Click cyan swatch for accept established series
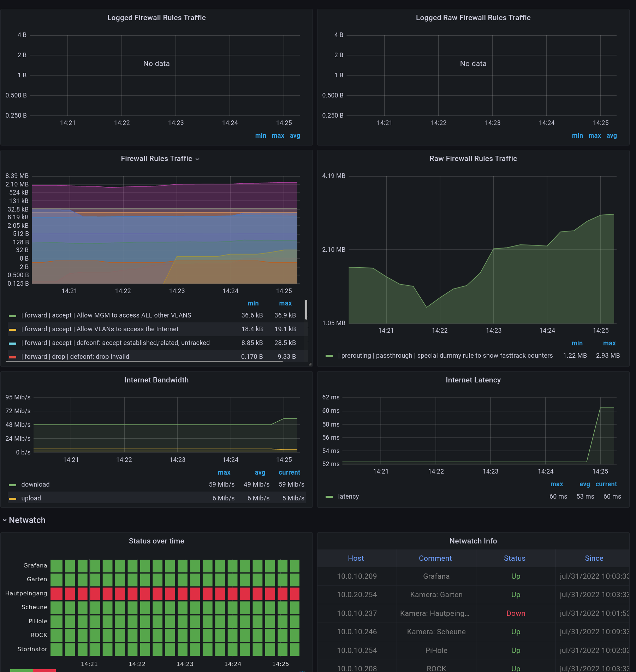636x672 pixels. [x=12, y=343]
